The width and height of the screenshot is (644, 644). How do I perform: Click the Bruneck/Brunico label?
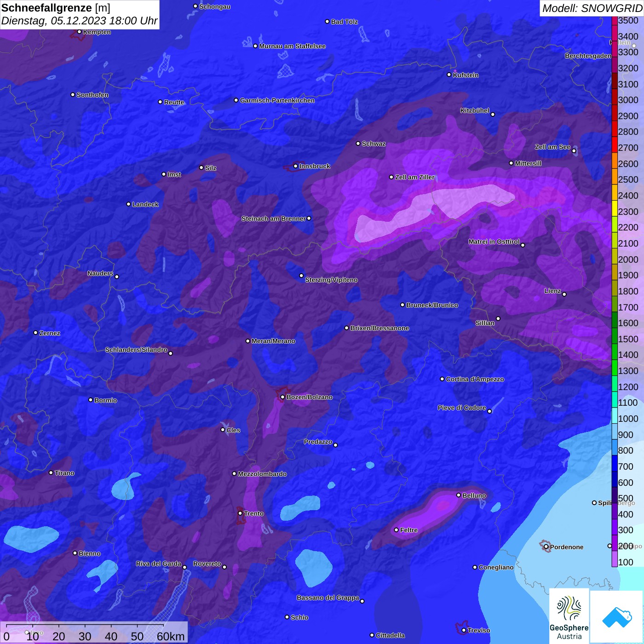point(432,305)
